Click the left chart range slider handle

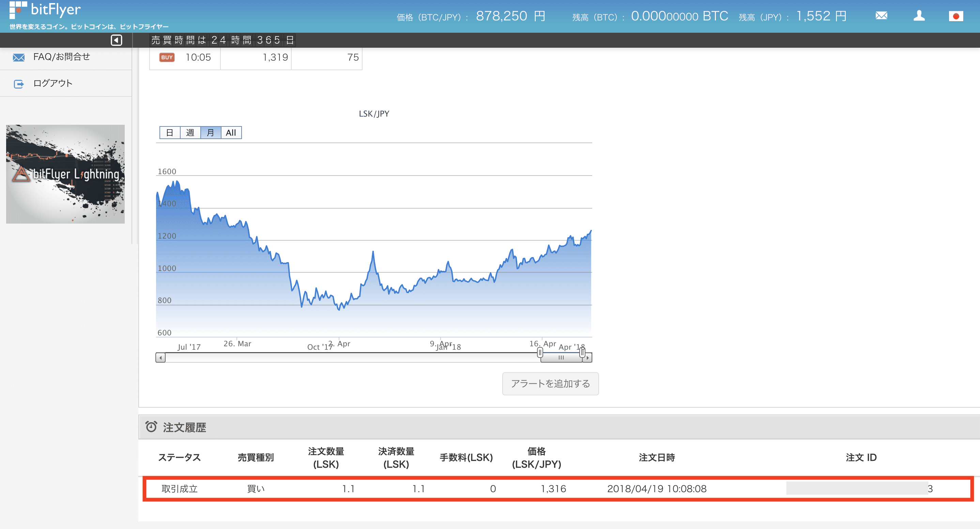[x=540, y=353]
